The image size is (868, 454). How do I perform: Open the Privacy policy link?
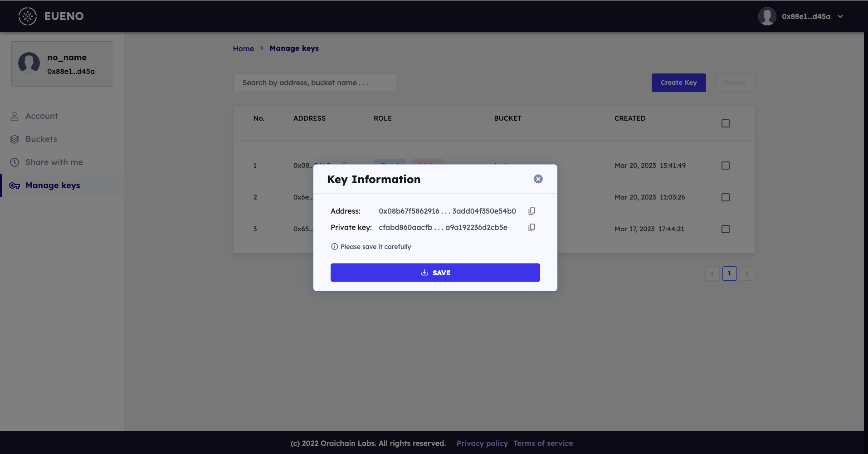pyautogui.click(x=482, y=443)
